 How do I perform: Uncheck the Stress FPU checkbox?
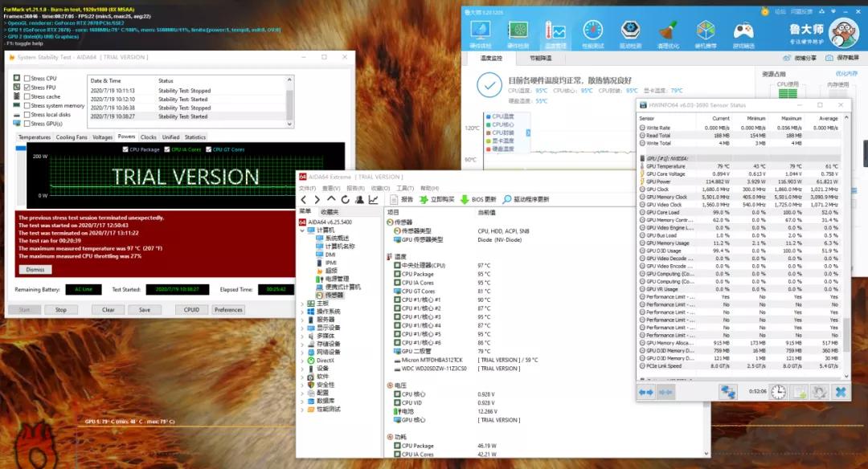click(x=27, y=88)
